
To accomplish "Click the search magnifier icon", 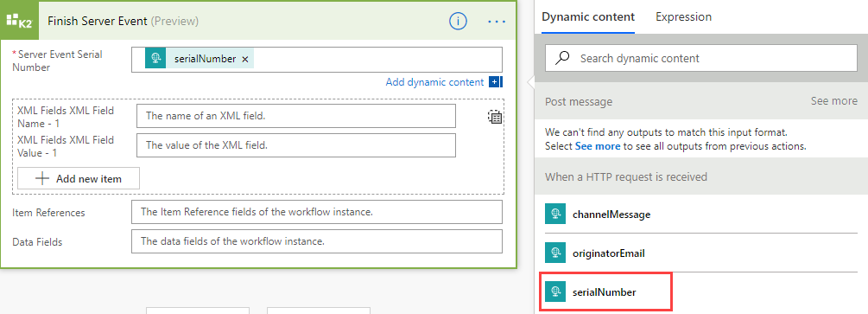I will point(562,58).
